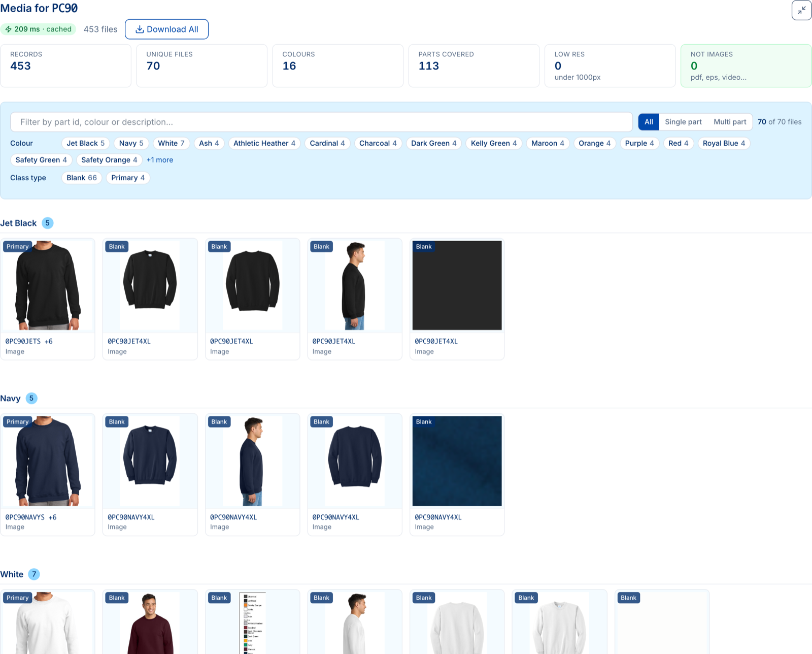Toggle the Athletic Heather colour chip
This screenshot has height=654, width=812.
point(264,143)
